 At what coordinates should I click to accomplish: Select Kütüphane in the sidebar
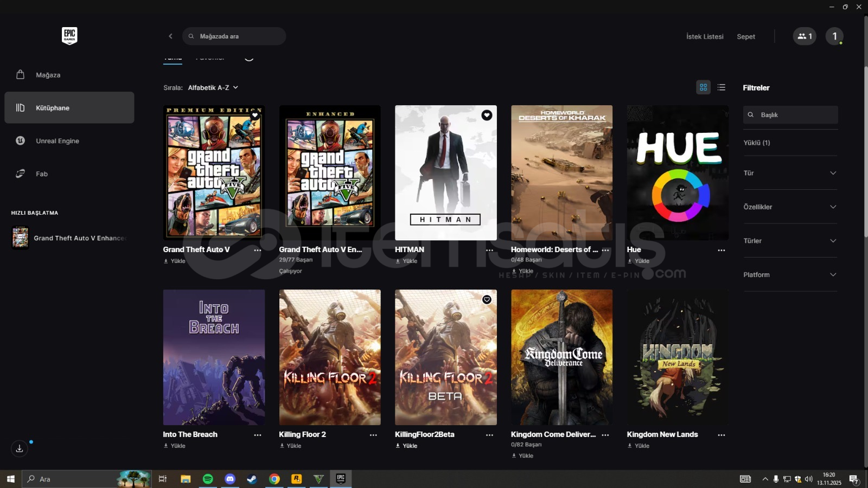coord(69,107)
